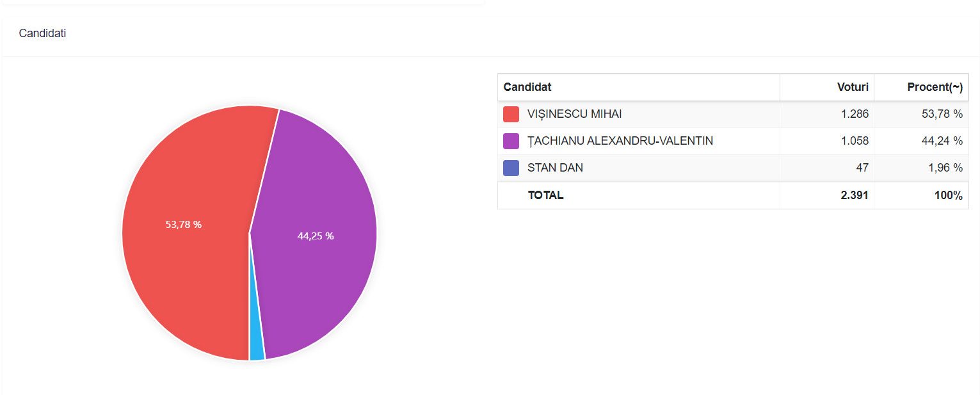This screenshot has width=980, height=395.
Task: Click the 47 votes cell
Action: (x=862, y=168)
